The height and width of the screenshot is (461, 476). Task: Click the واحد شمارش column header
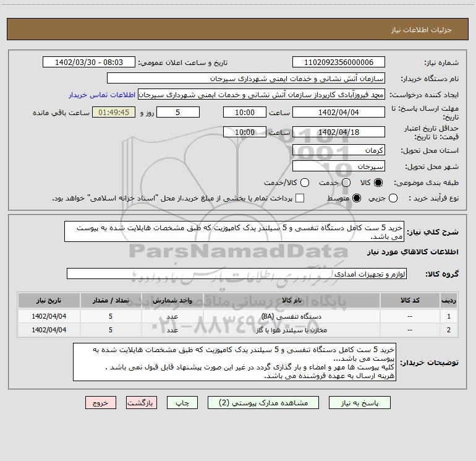pos(172,300)
